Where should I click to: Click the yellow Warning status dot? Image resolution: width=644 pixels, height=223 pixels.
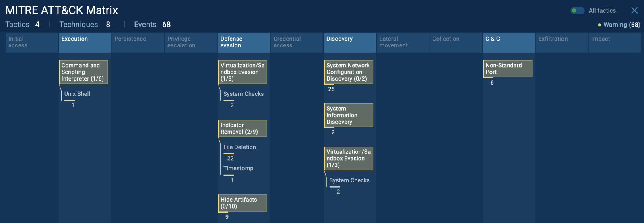click(x=599, y=25)
